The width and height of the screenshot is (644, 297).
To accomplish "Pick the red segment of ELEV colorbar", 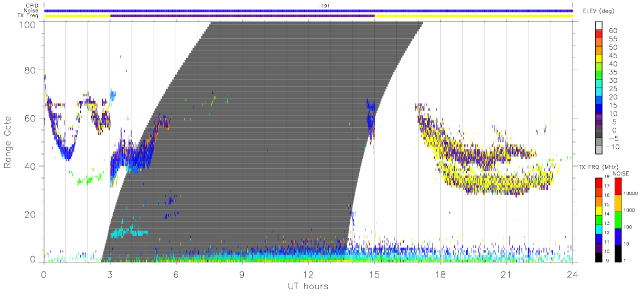I will pos(599,35).
